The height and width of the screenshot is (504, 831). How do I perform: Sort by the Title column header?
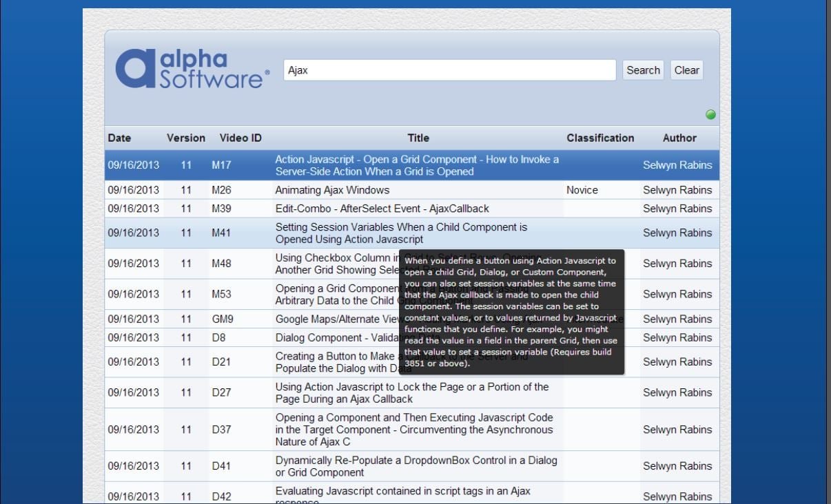(418, 138)
